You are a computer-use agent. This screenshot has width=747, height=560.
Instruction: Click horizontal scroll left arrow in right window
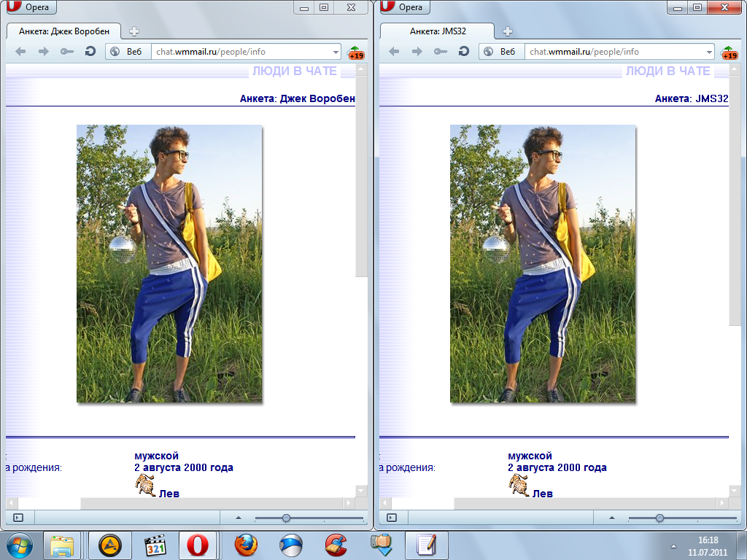coord(385,502)
